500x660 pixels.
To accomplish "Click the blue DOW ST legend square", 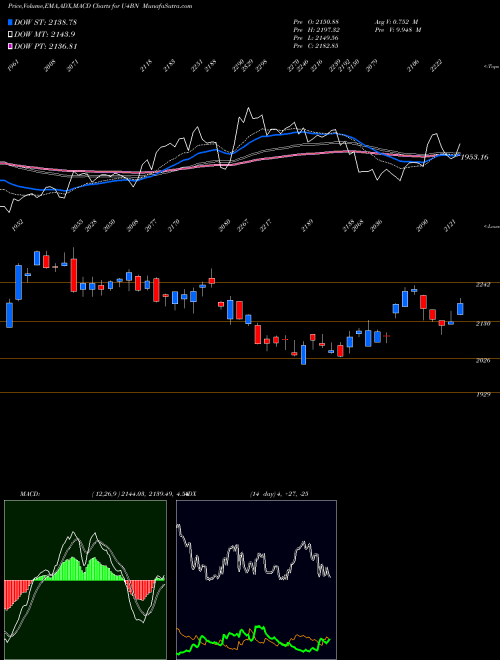I will click(x=10, y=22).
